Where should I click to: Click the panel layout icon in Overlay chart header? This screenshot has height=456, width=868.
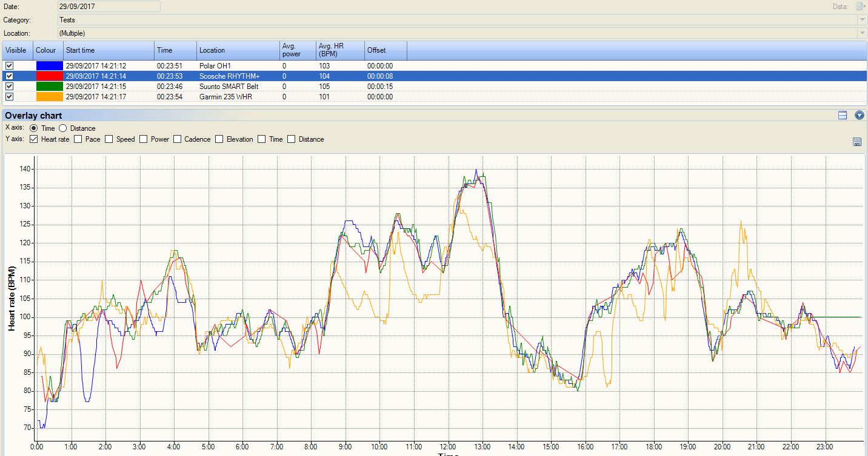tap(843, 115)
